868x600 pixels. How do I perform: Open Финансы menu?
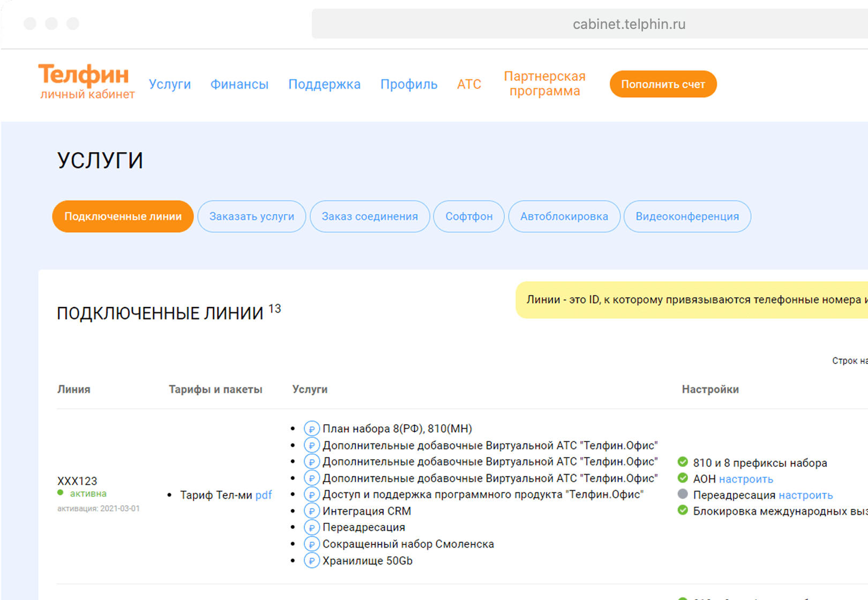[x=239, y=84]
